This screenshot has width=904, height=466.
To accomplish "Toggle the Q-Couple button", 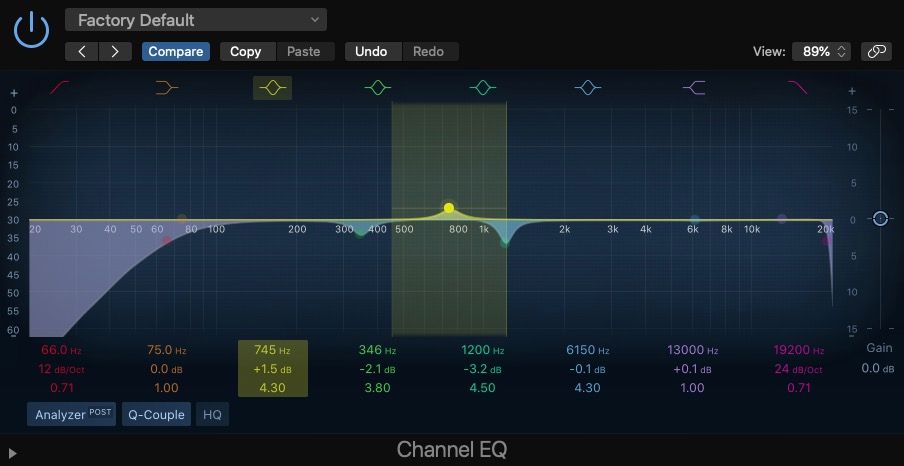I will point(157,414).
